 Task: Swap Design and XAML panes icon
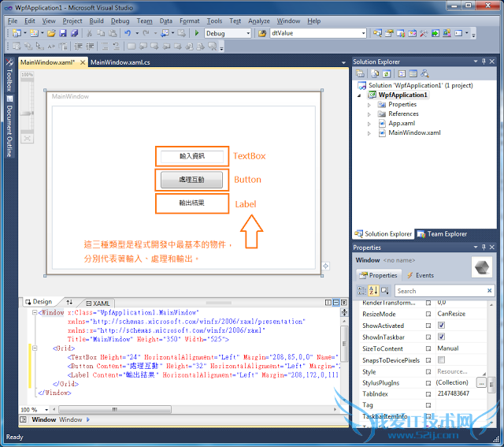69,302
